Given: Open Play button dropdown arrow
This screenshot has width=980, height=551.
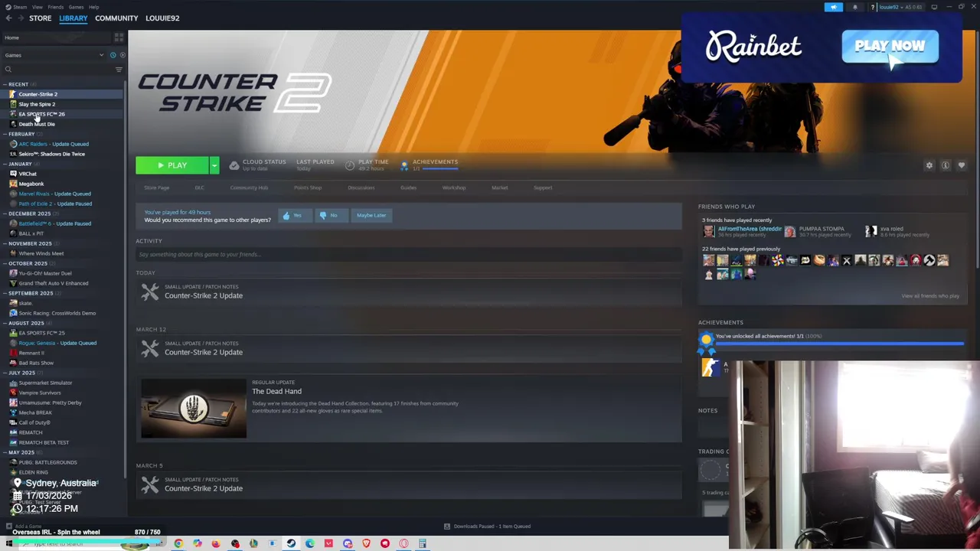Looking at the screenshot, I should tap(214, 165).
